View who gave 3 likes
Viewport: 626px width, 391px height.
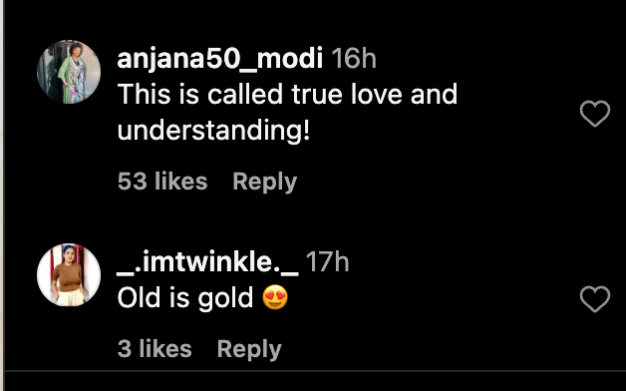(155, 349)
